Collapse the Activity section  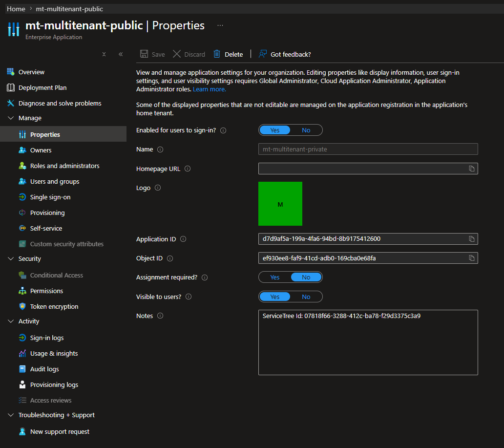(11, 321)
